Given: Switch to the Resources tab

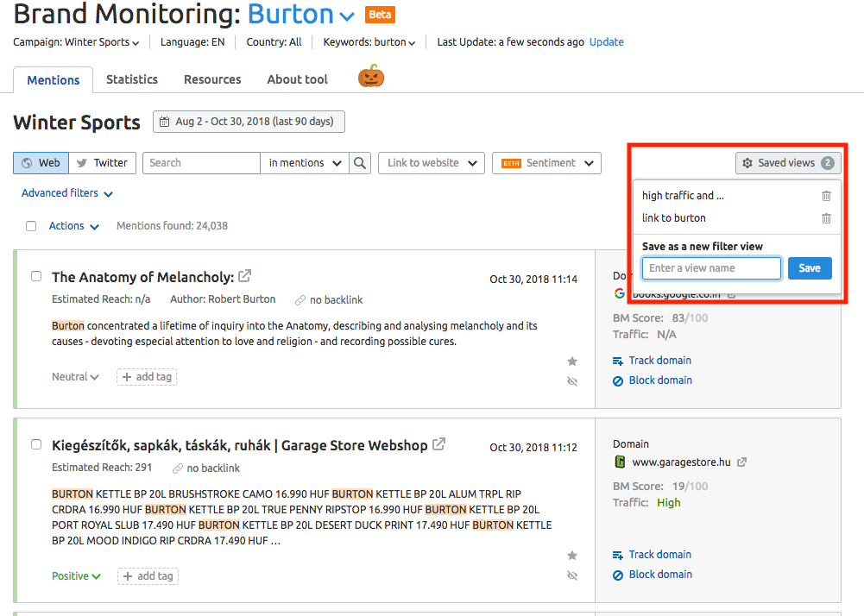Looking at the screenshot, I should point(212,79).
